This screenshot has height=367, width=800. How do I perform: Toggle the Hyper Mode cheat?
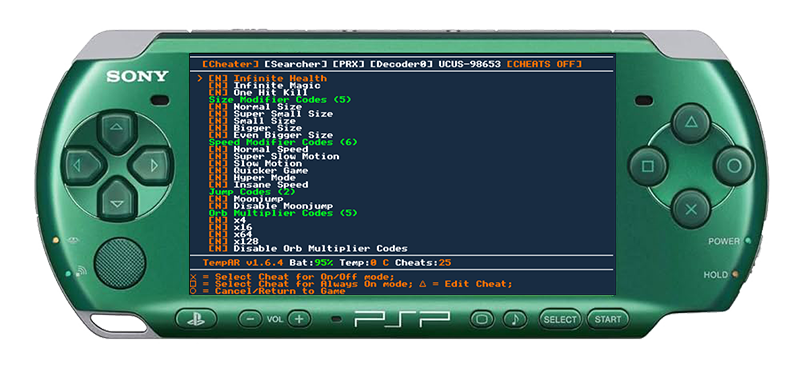253,178
